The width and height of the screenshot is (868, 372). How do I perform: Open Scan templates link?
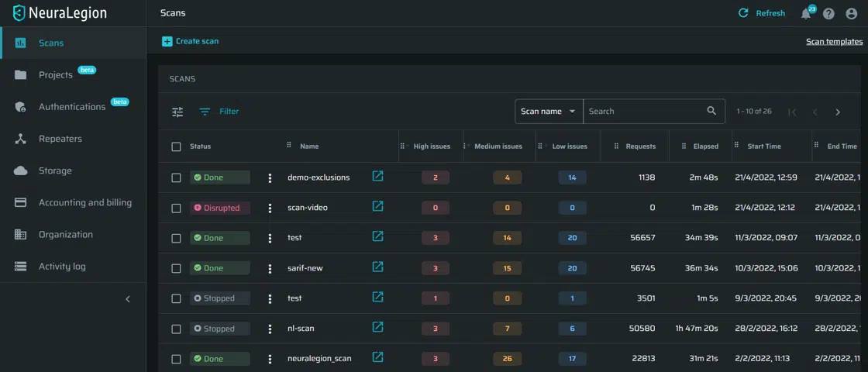point(834,42)
